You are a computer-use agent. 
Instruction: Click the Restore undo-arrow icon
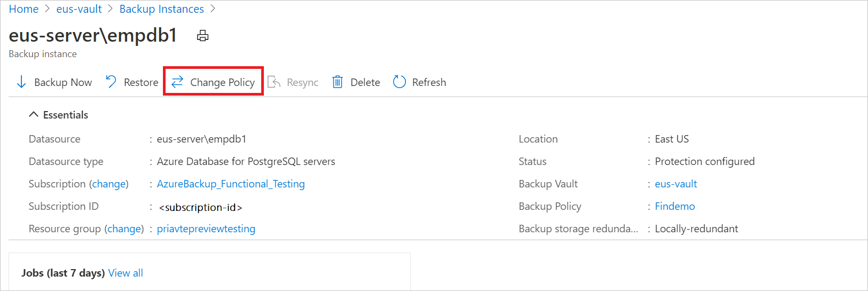pos(111,82)
